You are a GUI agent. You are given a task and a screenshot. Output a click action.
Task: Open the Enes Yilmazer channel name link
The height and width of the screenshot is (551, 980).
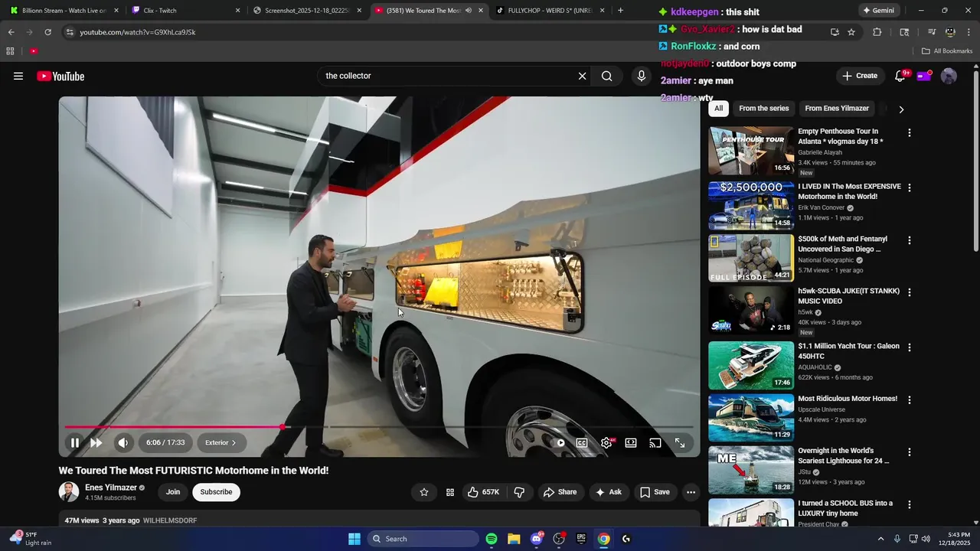[111, 487]
